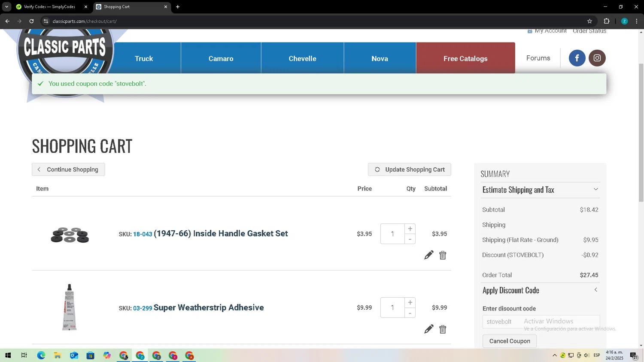The height and width of the screenshot is (362, 644).
Task: Open the volume control in system tray
Action: [x=587, y=355]
